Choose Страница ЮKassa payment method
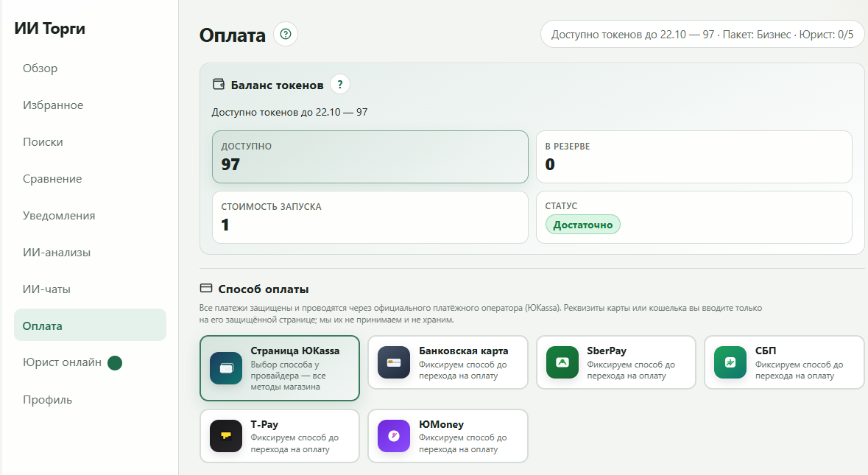The image size is (868, 475). [280, 368]
